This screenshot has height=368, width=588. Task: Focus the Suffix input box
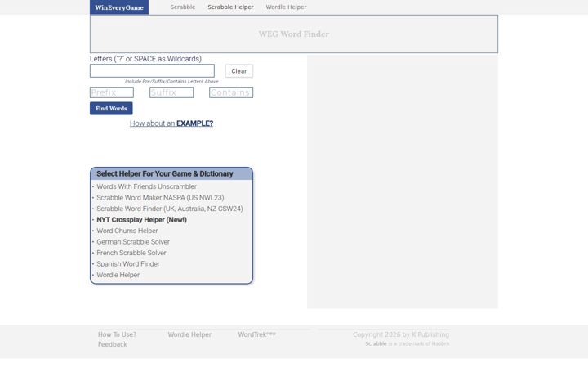tap(171, 92)
